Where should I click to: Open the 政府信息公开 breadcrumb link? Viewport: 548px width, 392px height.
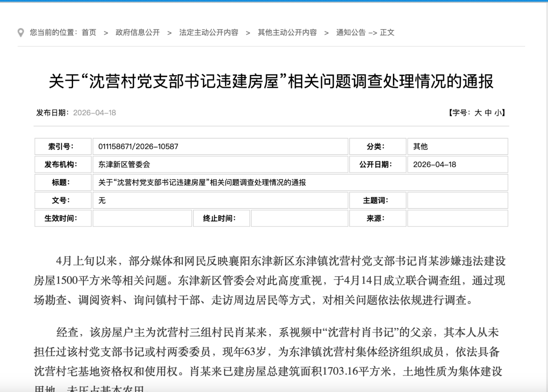click(138, 33)
